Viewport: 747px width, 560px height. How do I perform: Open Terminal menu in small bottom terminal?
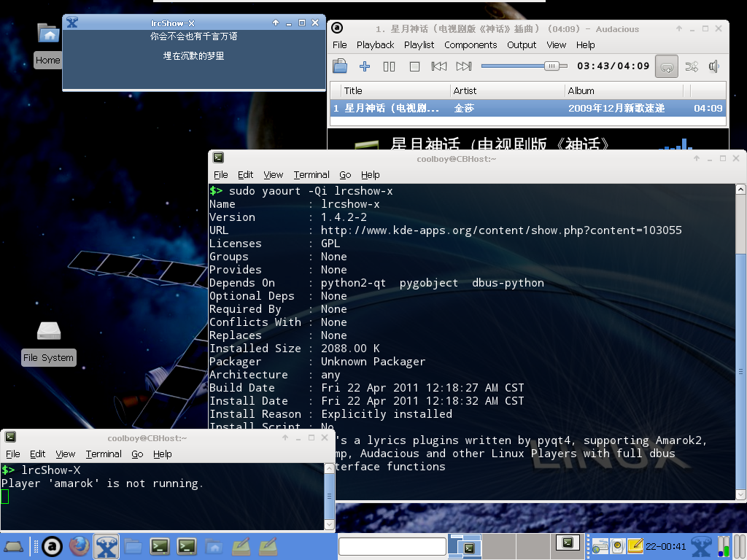[104, 454]
